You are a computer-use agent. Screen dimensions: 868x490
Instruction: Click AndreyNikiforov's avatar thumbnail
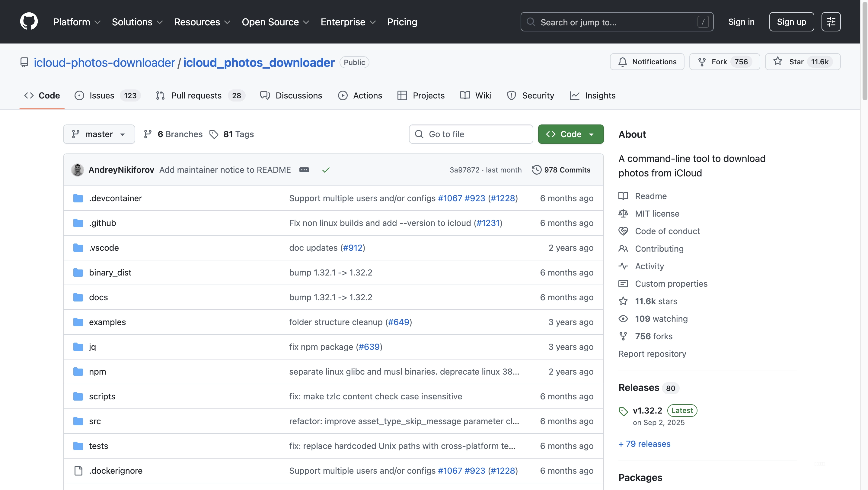77,170
